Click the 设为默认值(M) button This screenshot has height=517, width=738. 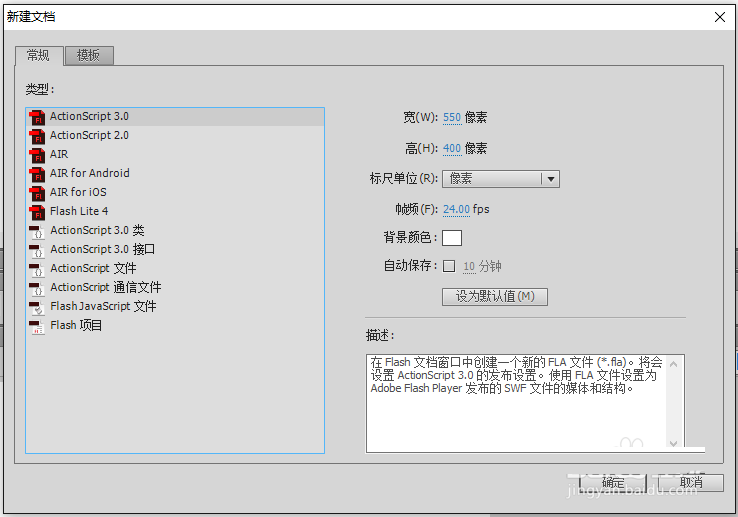495,297
